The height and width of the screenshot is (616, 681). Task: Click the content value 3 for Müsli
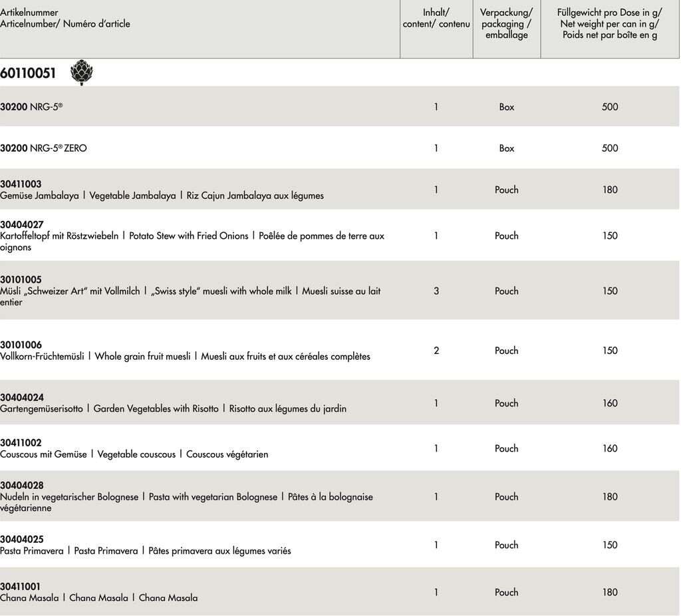(x=436, y=291)
